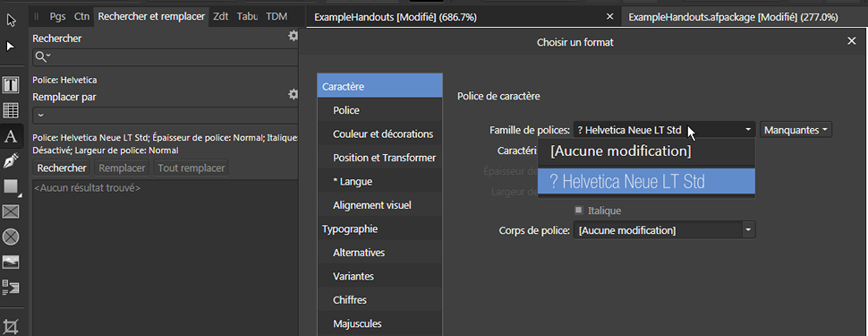868x336 pixels.
Task: Select Alternatives entry
Action: tap(379, 253)
